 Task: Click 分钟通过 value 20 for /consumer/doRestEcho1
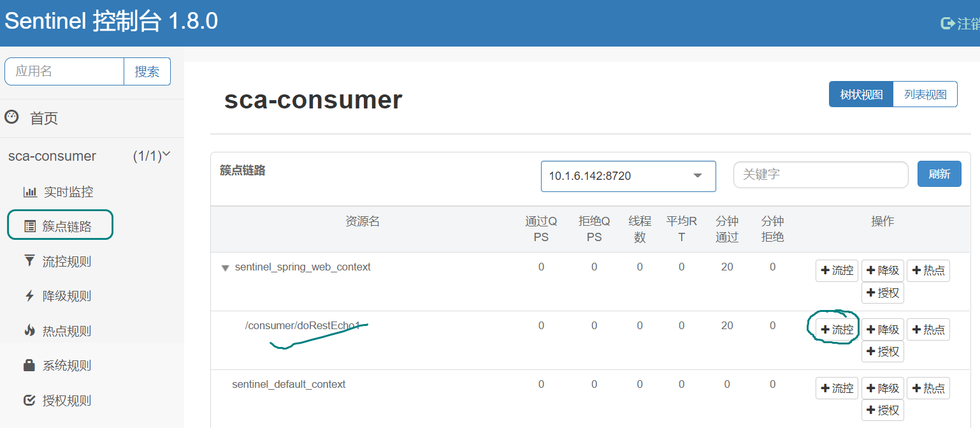coord(727,325)
